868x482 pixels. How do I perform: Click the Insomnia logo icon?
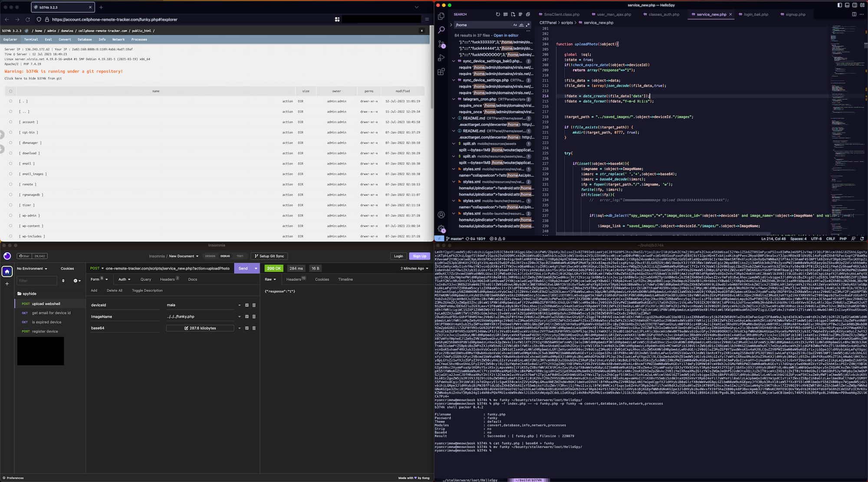(x=7, y=256)
